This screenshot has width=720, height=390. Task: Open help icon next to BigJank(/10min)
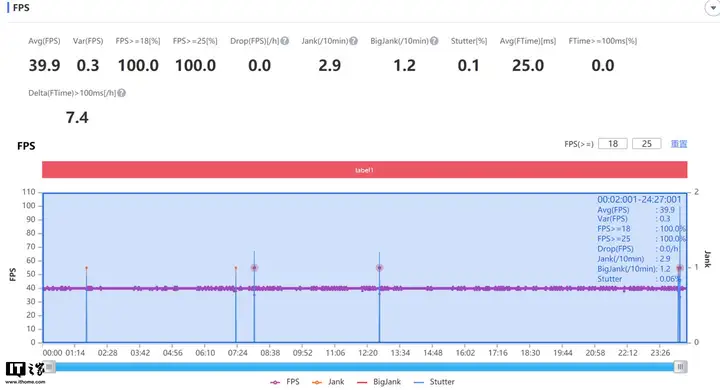click(434, 41)
